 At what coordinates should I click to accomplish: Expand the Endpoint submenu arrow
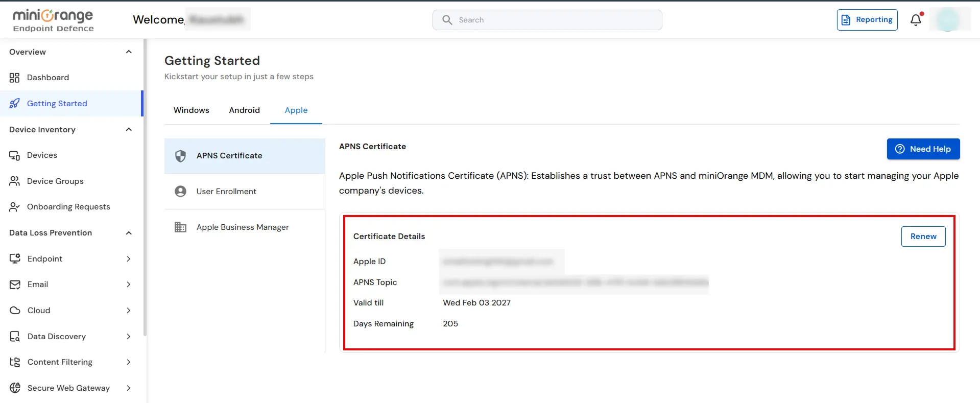pos(129,259)
